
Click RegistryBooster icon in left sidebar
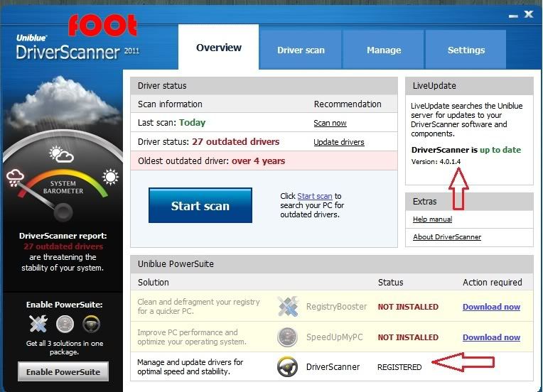coord(38,325)
